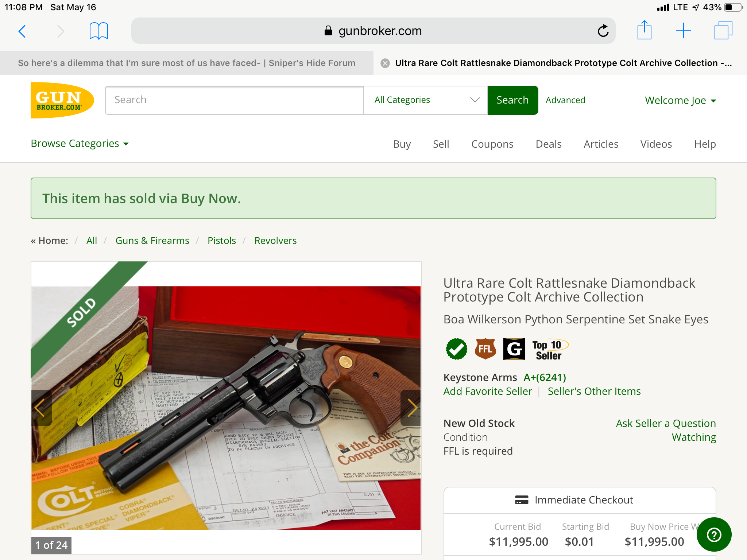Show previous listing photo arrow
This screenshot has width=747, height=560.
(41, 408)
